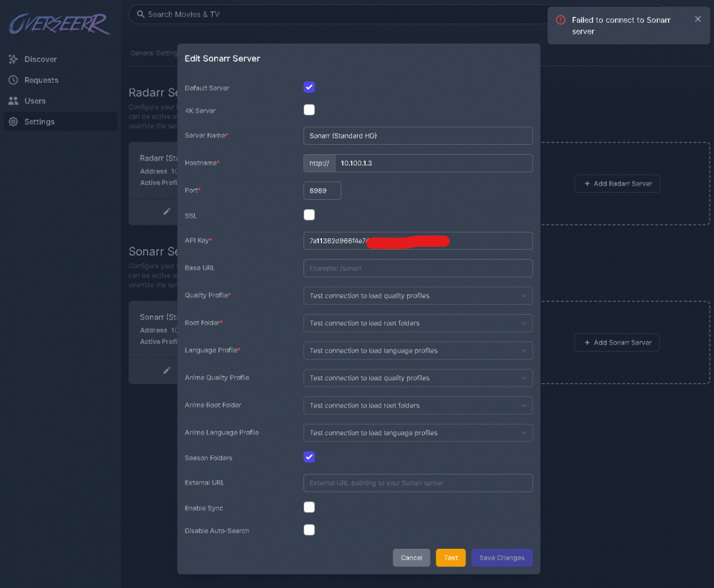Open the Anime Root Folder dropdown
714x588 pixels.
tap(418, 405)
